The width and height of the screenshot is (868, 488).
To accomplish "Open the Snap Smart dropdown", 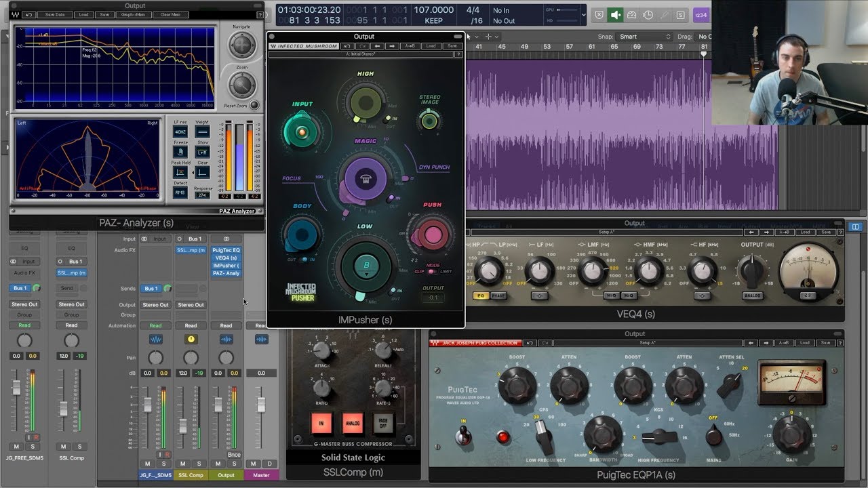I will [644, 37].
